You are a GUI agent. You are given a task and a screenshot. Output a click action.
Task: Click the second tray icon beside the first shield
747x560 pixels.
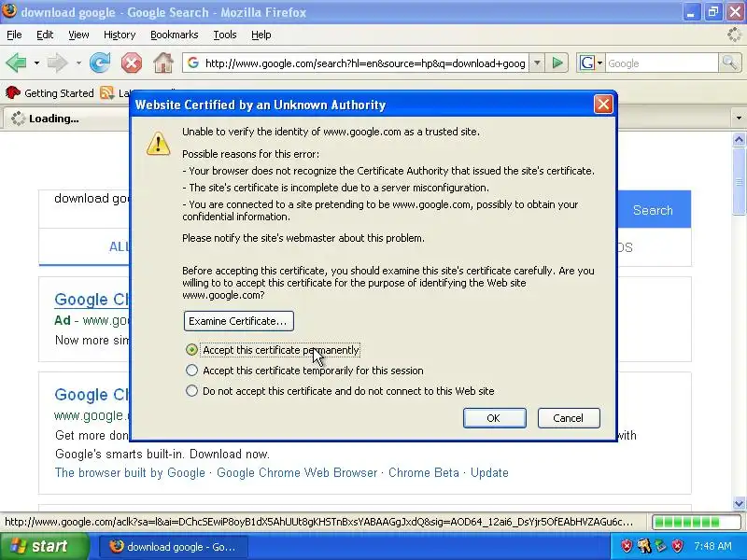[x=644, y=546]
